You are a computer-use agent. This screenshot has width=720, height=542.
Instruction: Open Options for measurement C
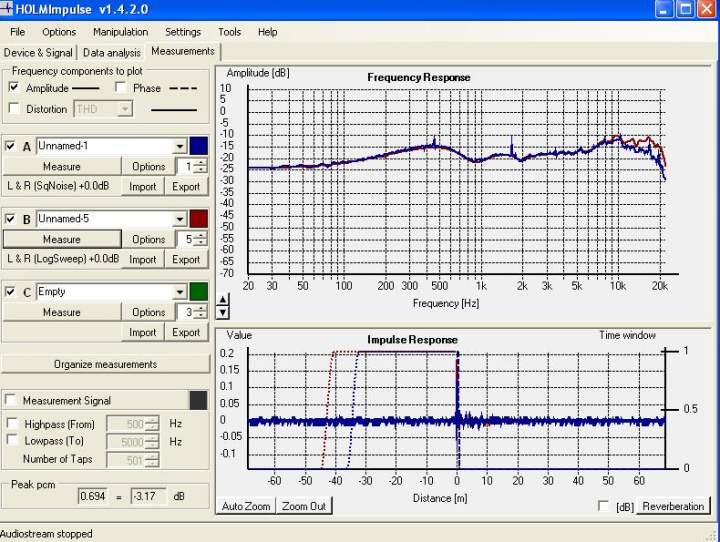(x=148, y=312)
